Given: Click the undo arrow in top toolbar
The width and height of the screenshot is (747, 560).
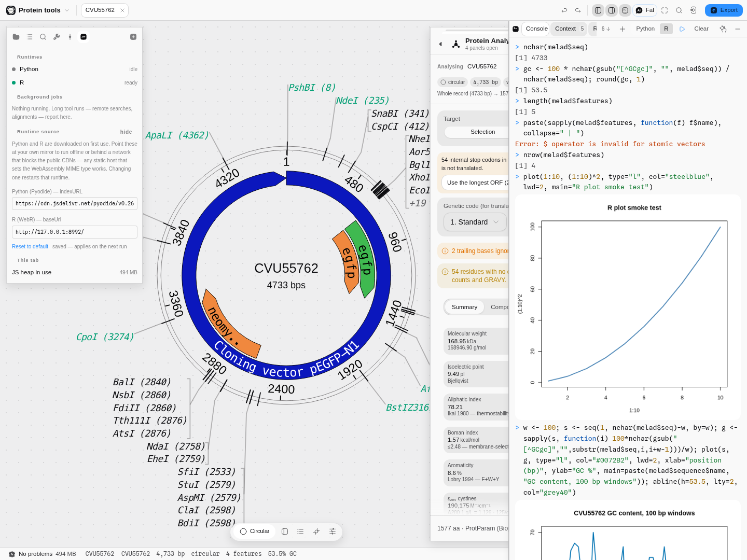Looking at the screenshot, I should (564, 10).
